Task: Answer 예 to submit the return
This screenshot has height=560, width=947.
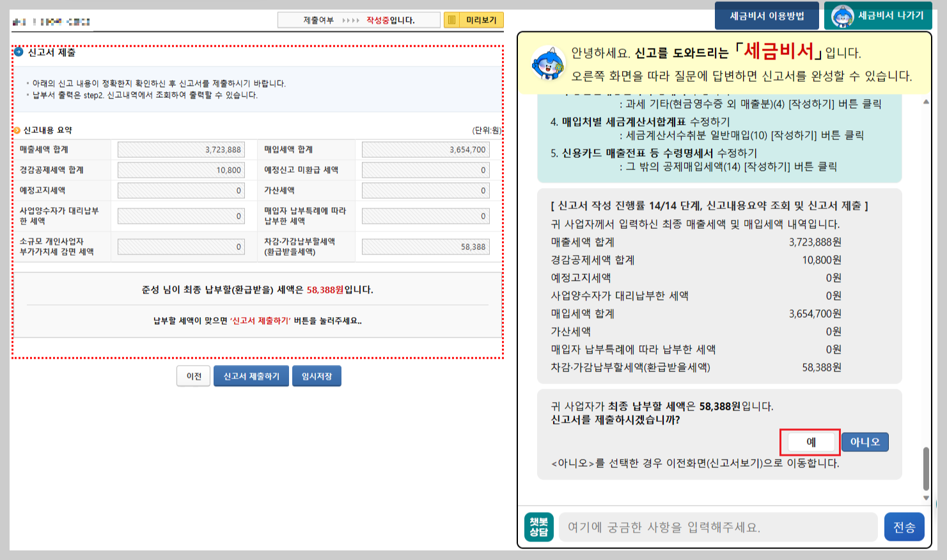Action: click(811, 442)
